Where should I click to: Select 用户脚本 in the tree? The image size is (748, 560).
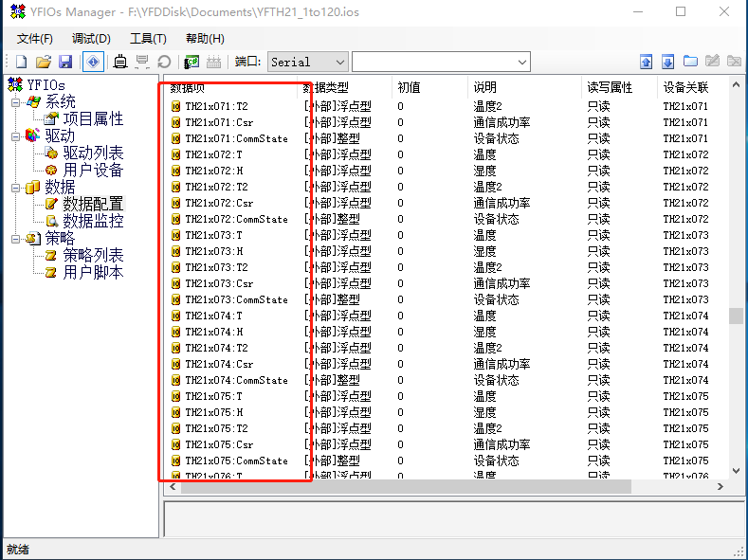coord(93,272)
